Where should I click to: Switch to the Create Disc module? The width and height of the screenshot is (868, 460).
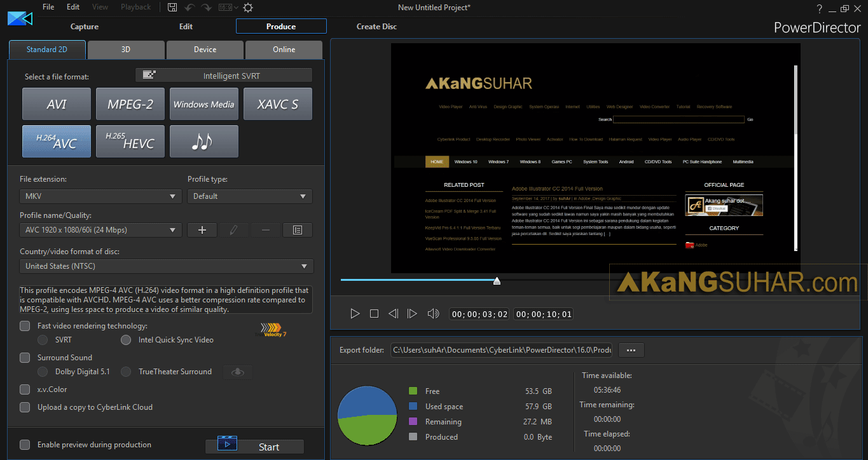pyautogui.click(x=376, y=27)
